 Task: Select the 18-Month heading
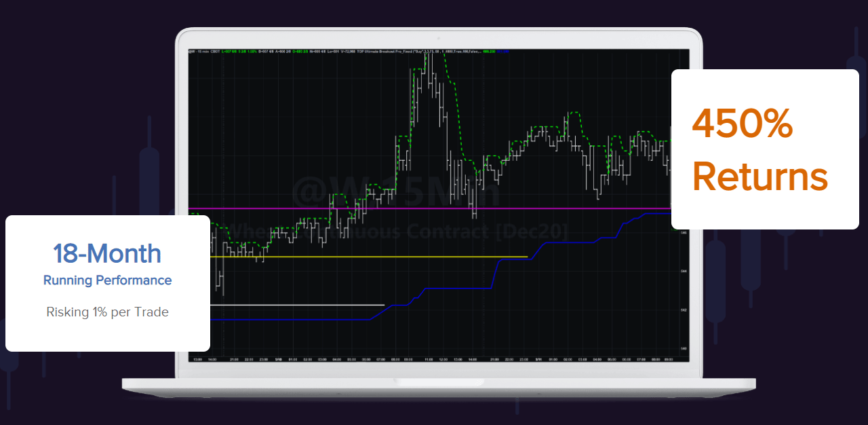coord(107,253)
